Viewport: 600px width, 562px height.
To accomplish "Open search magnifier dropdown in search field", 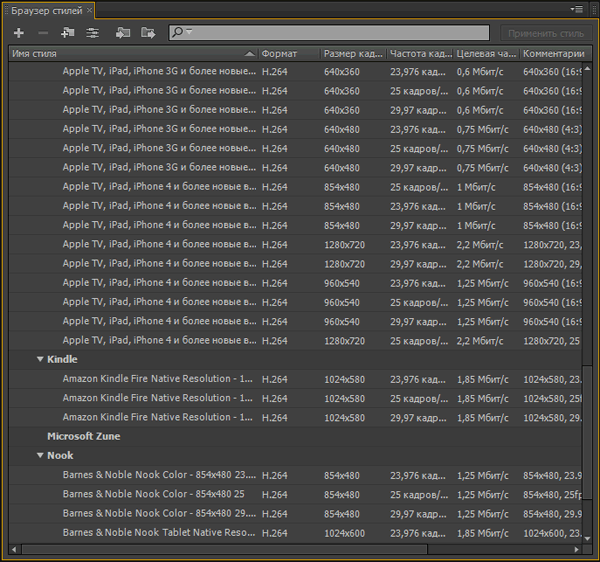I will coord(182,32).
